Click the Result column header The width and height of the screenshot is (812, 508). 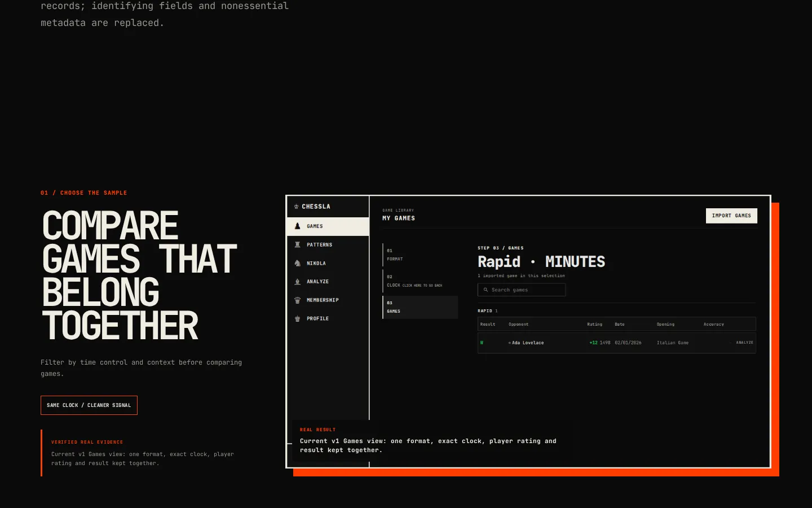pos(488,325)
